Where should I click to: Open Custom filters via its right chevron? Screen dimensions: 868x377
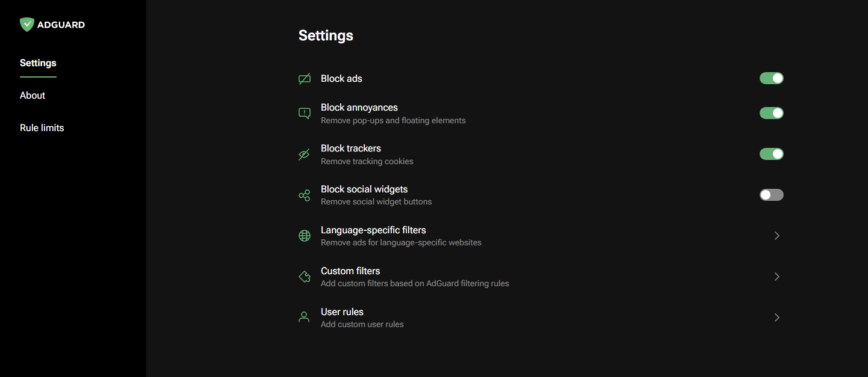(x=777, y=277)
